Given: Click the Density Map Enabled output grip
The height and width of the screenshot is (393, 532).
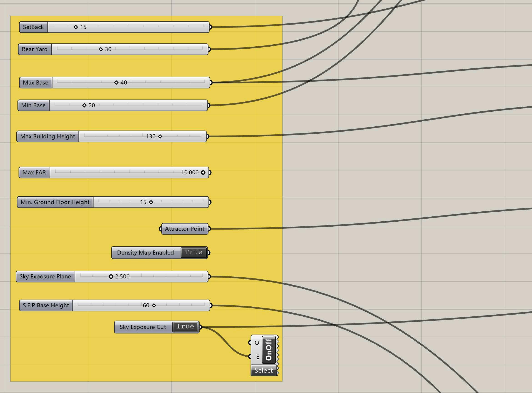Looking at the screenshot, I should point(209,253).
